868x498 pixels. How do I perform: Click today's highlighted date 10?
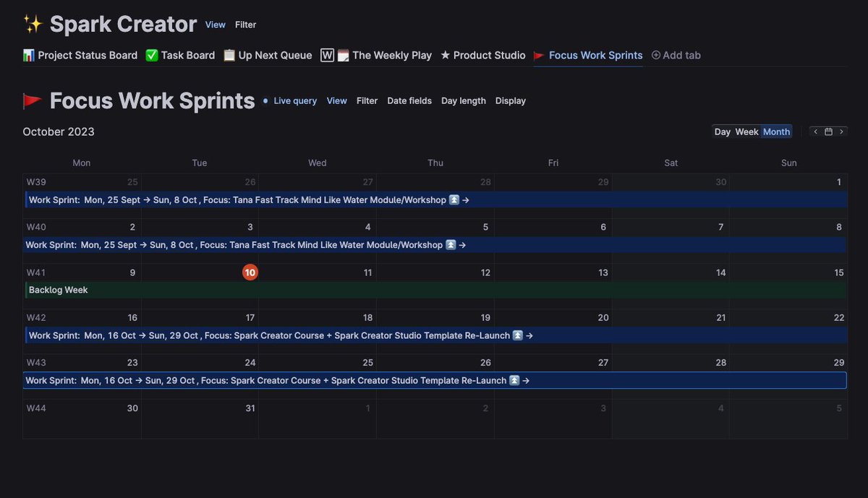tap(250, 272)
